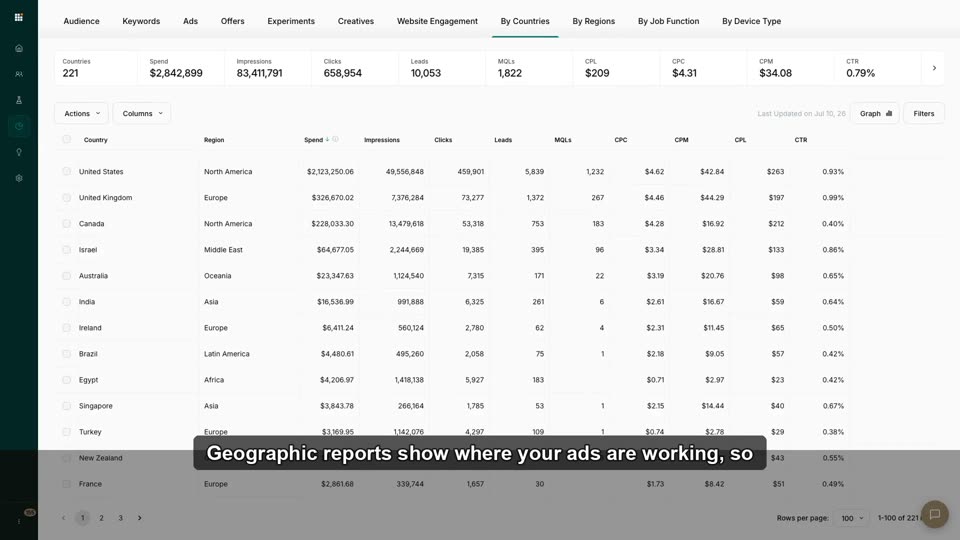Open the Filters panel
This screenshot has height=540, width=960.
[x=923, y=113]
